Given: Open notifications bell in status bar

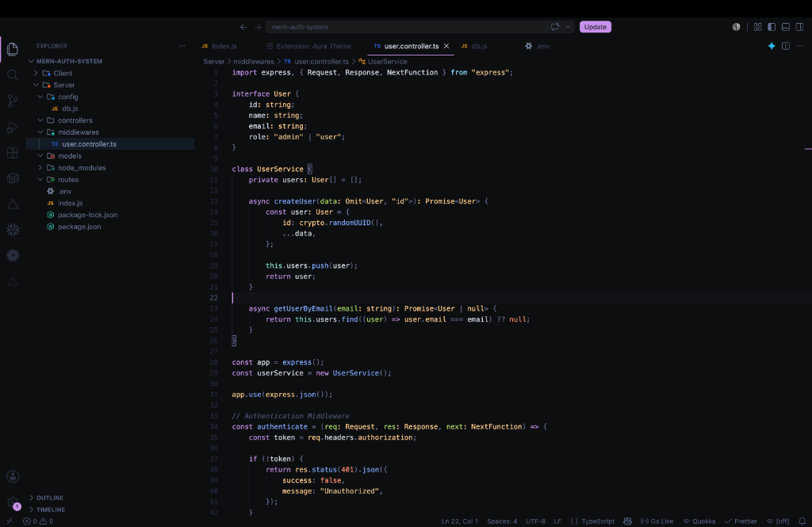Looking at the screenshot, I should pyautogui.click(x=802, y=521).
